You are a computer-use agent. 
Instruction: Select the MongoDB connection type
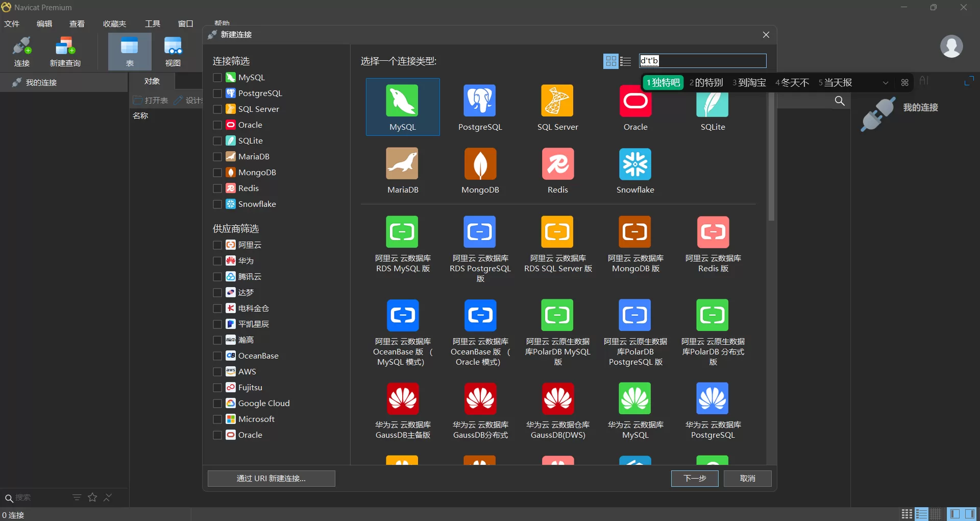[x=480, y=170]
